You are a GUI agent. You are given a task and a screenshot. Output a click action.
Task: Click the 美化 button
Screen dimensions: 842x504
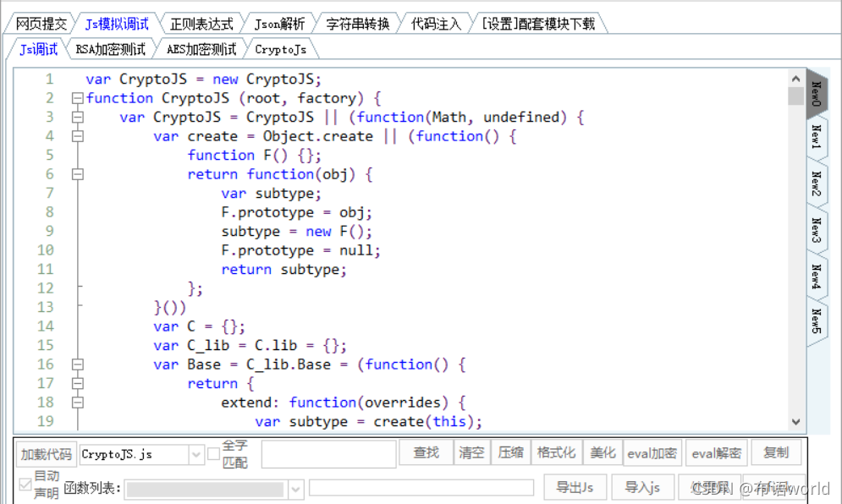[603, 453]
